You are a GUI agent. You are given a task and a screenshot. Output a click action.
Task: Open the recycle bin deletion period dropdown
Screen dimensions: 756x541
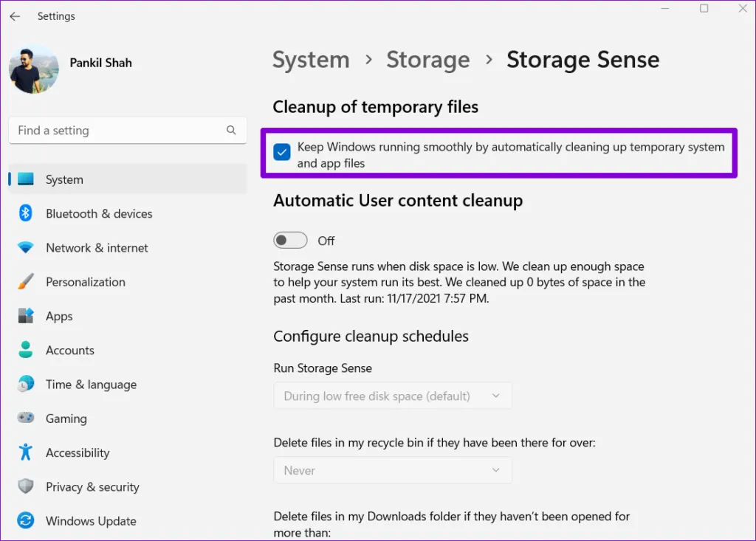393,470
